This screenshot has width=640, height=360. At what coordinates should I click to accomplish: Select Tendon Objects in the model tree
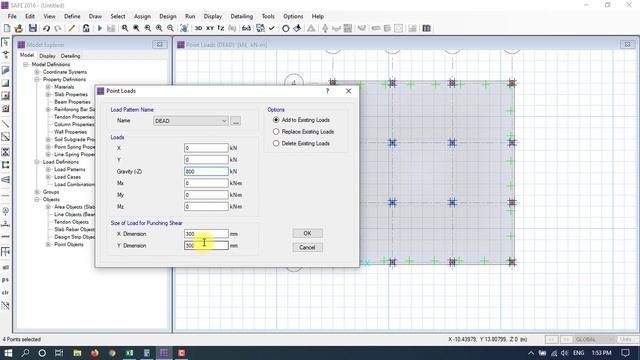(x=71, y=222)
